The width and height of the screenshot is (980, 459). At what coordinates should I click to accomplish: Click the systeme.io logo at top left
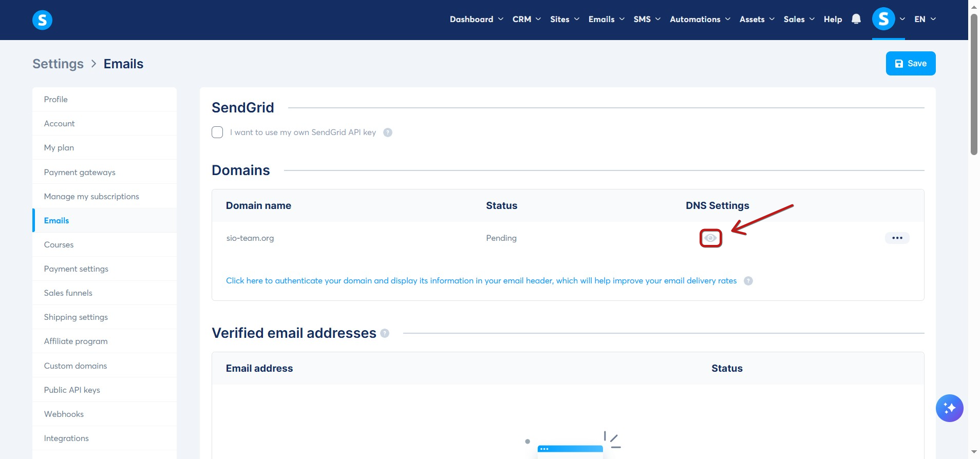[x=42, y=20]
